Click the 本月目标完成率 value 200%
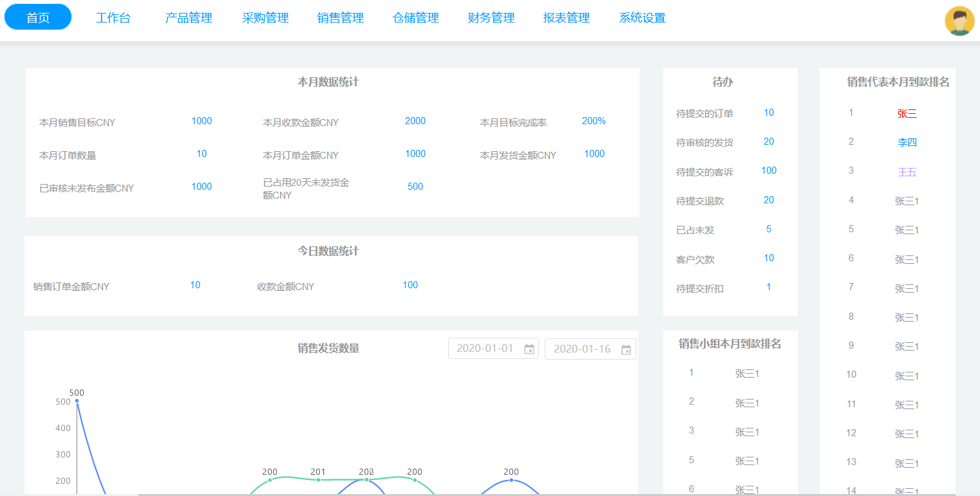 coord(594,121)
